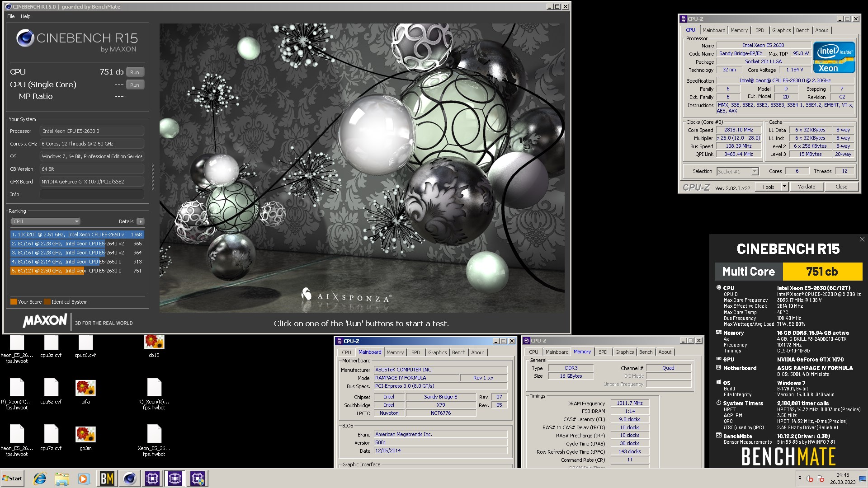Launch Windows Media Player from taskbar
The image size is (868, 488).
coord(84,479)
